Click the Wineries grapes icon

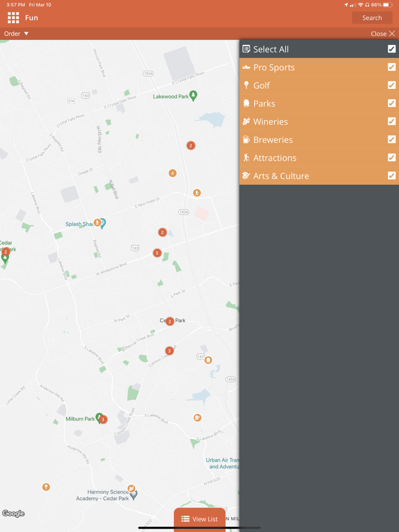click(x=246, y=121)
